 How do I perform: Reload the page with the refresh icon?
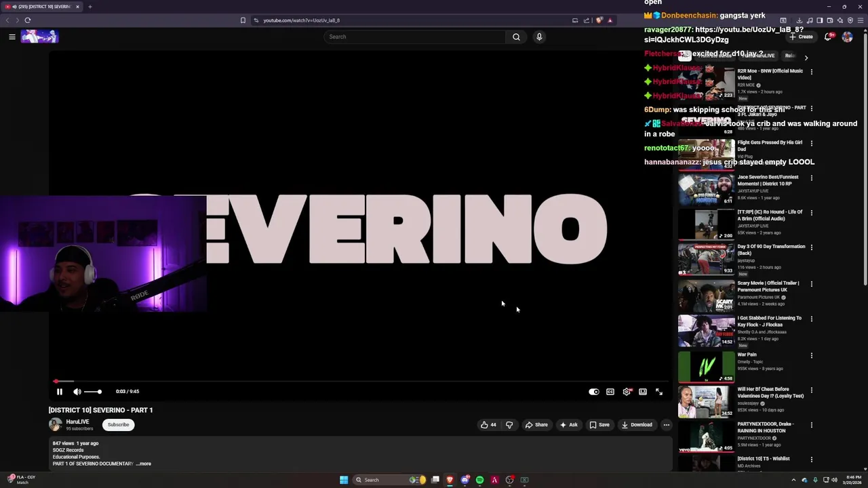(28, 20)
